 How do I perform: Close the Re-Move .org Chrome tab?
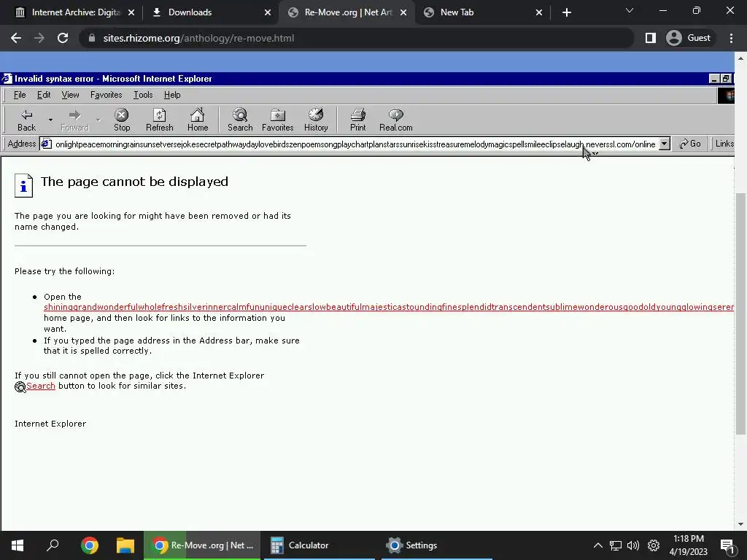point(403,12)
